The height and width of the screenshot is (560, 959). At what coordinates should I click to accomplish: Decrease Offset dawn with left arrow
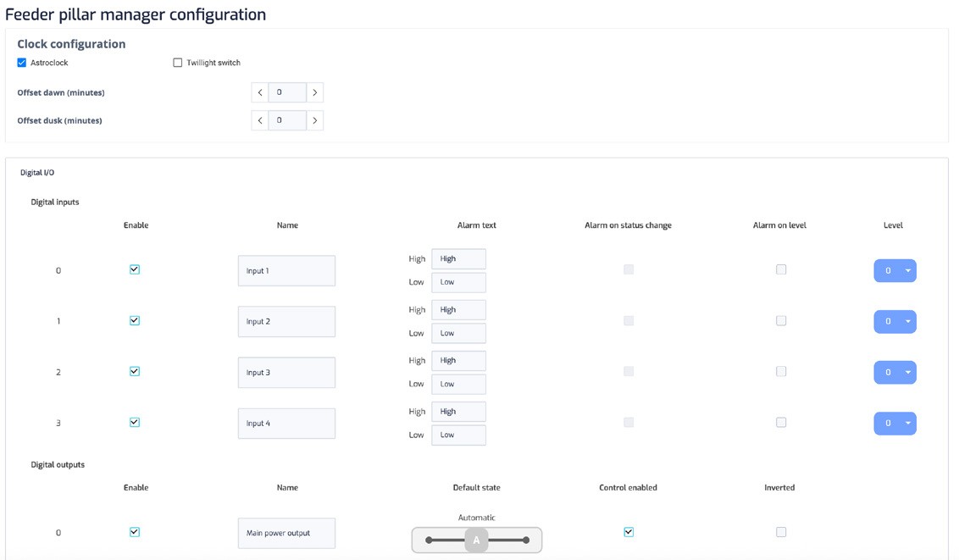coord(260,92)
